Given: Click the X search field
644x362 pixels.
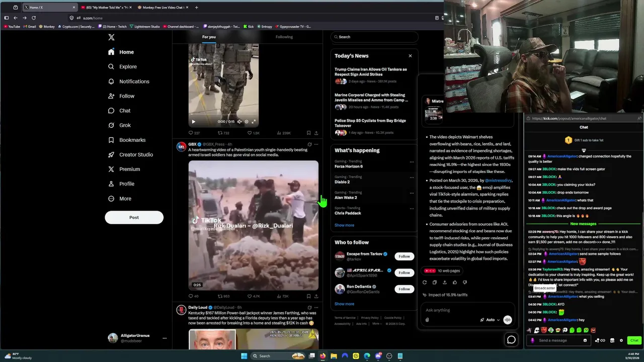Looking at the screenshot, I should click(374, 37).
